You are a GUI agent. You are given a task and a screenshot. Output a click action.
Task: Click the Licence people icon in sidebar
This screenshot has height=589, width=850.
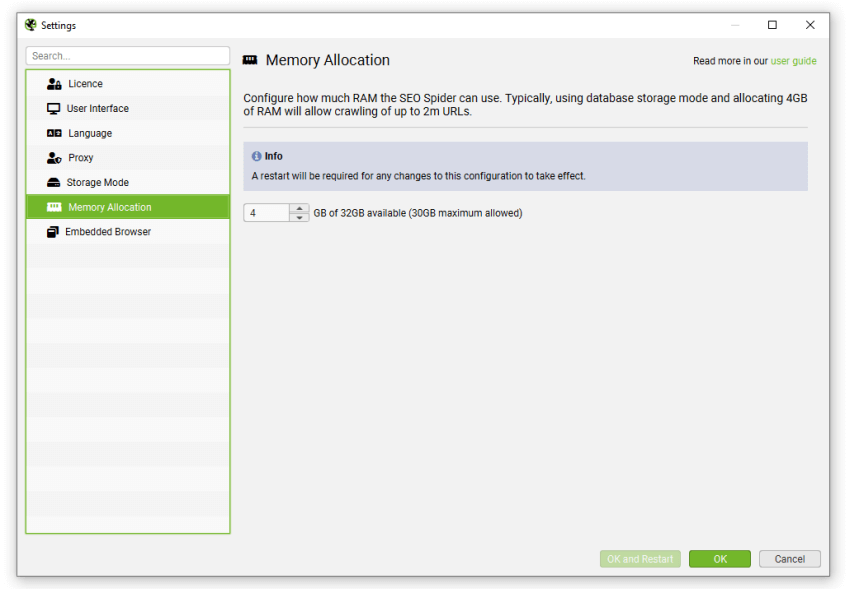pos(54,83)
